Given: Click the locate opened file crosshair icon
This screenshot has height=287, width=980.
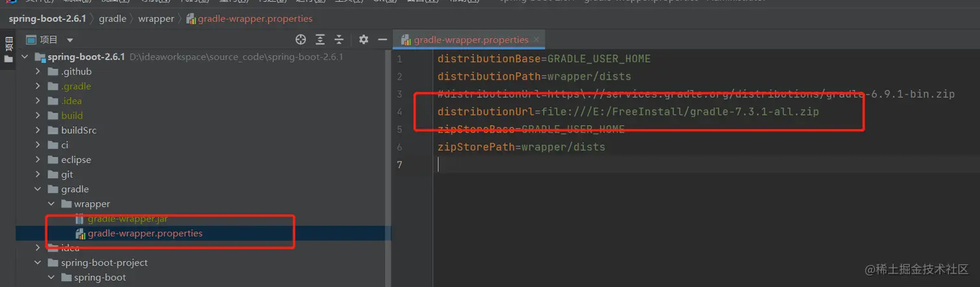Looking at the screenshot, I should tap(301, 40).
